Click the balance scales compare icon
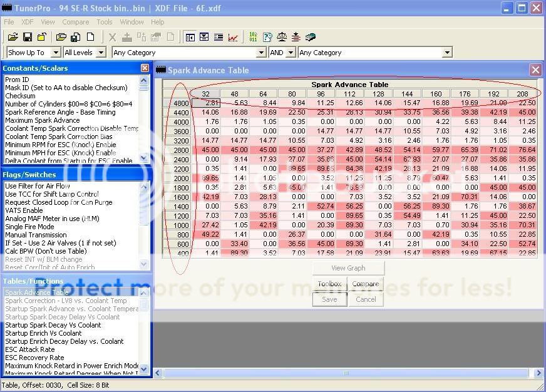546x392 pixels. [x=281, y=38]
